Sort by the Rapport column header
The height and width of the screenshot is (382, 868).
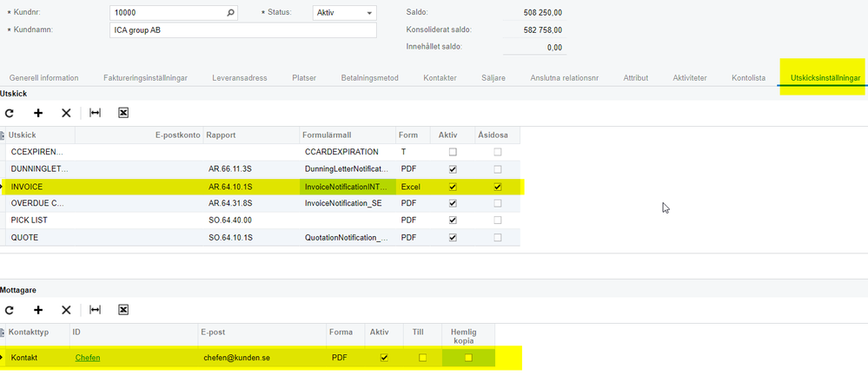point(252,135)
